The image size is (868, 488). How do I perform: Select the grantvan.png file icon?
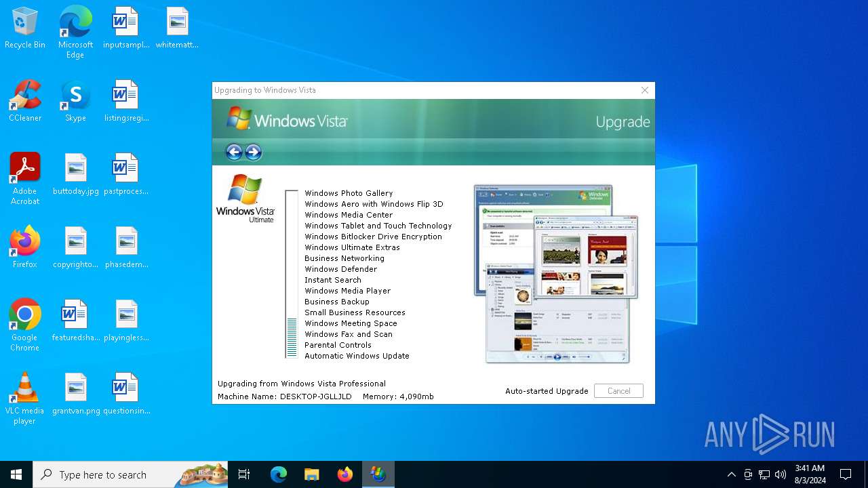[76, 394]
